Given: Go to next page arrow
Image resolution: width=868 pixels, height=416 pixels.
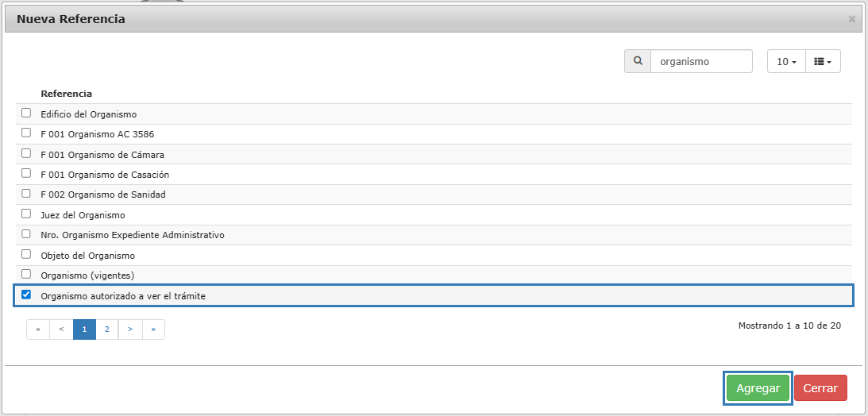Looking at the screenshot, I should 130,329.
